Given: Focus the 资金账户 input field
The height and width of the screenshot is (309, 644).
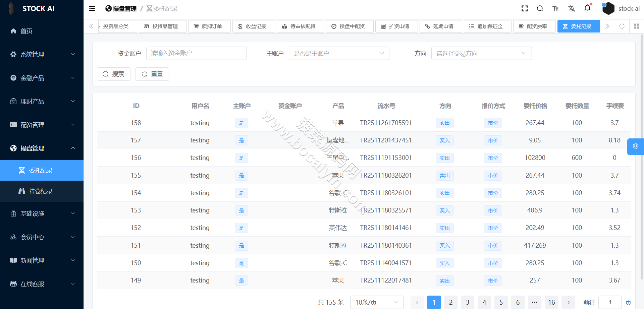Looking at the screenshot, I should pos(197,53).
